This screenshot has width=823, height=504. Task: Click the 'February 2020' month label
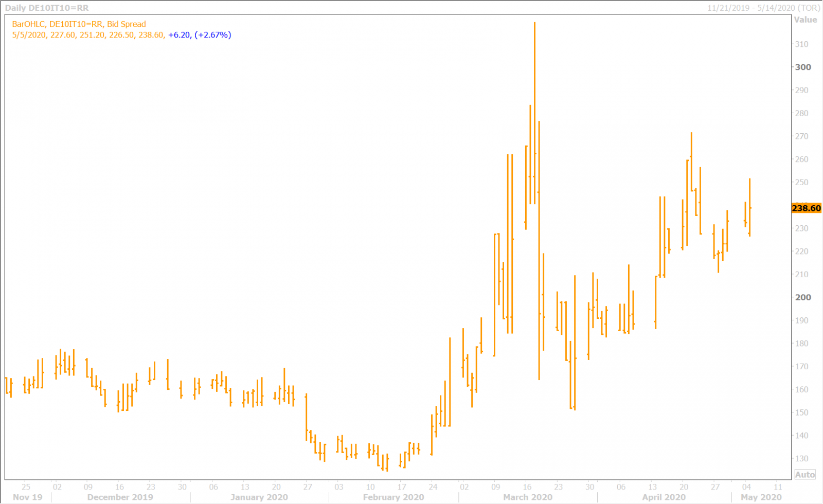(393, 497)
